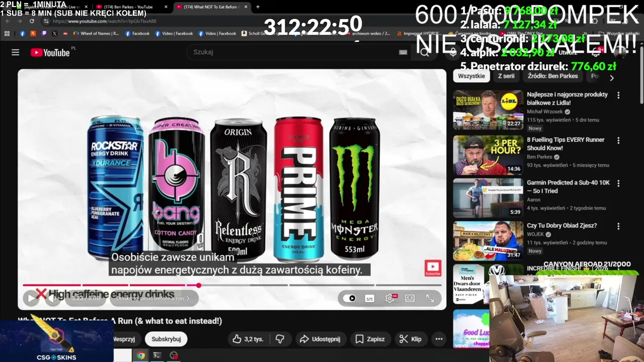Click the CSGO-SKINS banner overlay
The height and width of the screenshot is (362, 644).
click(56, 341)
